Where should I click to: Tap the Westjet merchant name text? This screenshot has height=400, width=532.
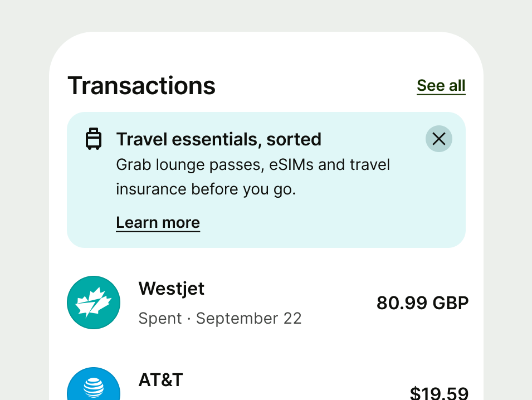pyautogui.click(x=171, y=289)
